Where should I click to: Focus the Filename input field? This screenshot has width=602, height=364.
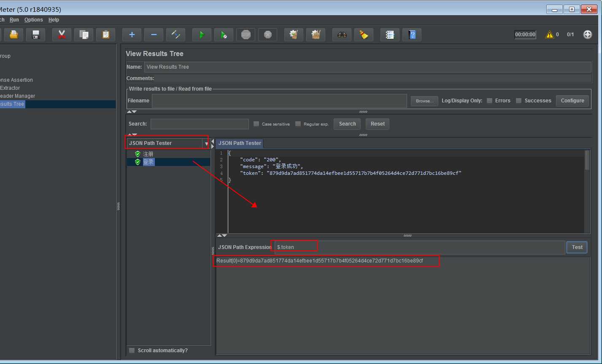point(279,101)
